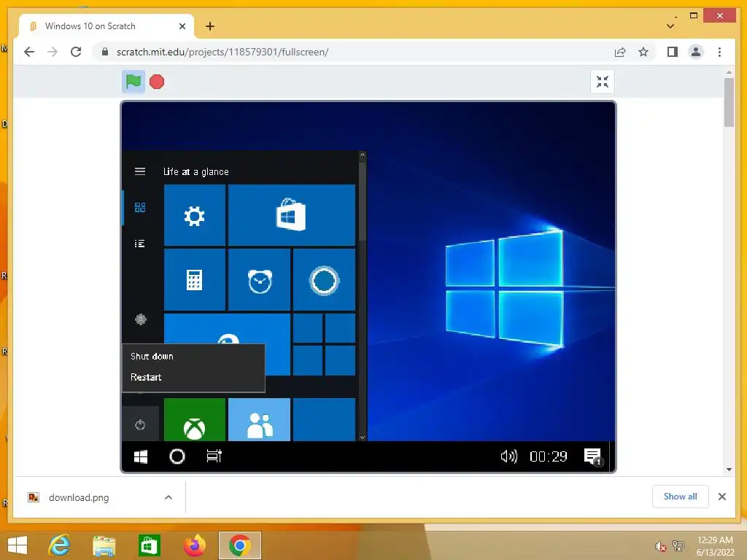Screen dimensions: 747x560
Task: Go back in Chrome
Action: (29, 52)
